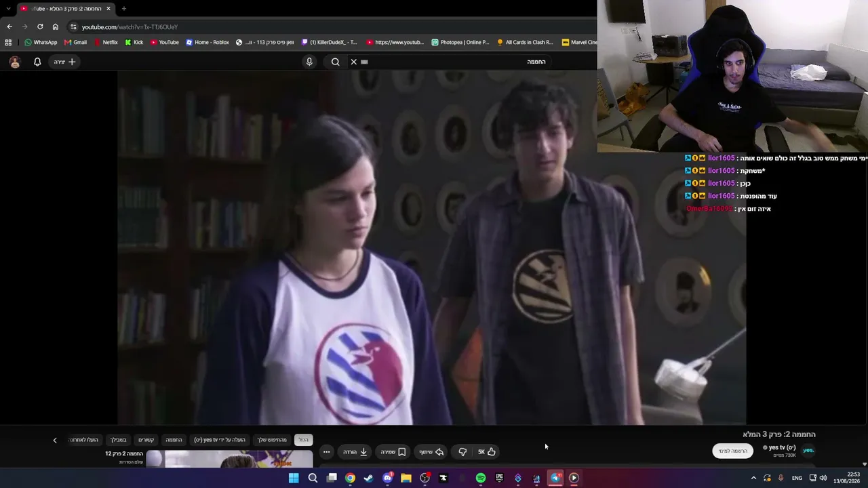Screen dimensions: 868x488
Task: Show previous filter chips with the arrow
Action: (55, 440)
